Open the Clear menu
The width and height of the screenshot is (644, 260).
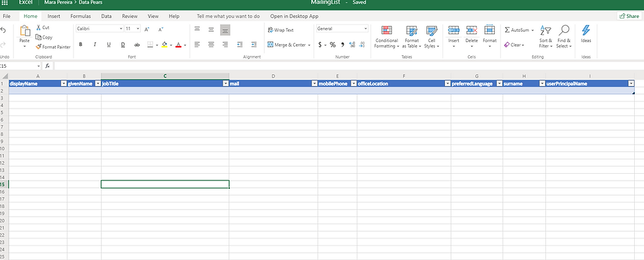click(x=514, y=45)
